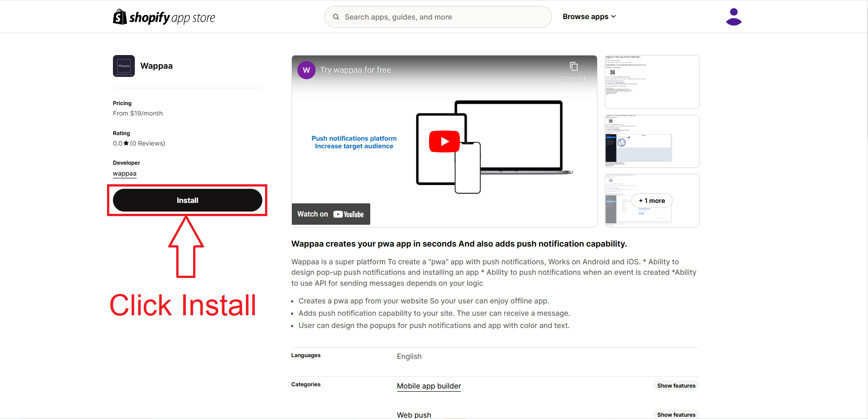The height and width of the screenshot is (419, 868).
Task: Show features for Mobile app builder
Action: coord(676,386)
